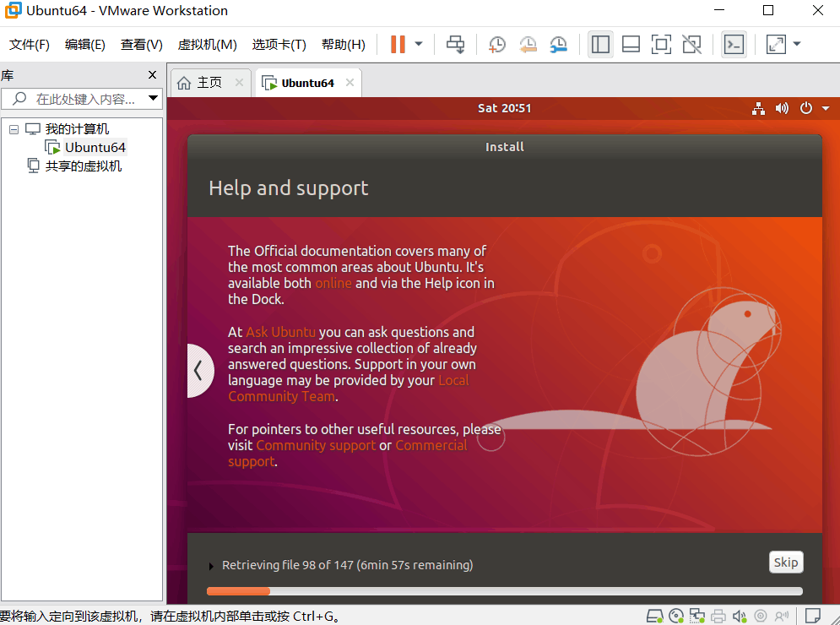The width and height of the screenshot is (840, 625).
Task: Open the Community support link
Action: pyautogui.click(x=316, y=445)
